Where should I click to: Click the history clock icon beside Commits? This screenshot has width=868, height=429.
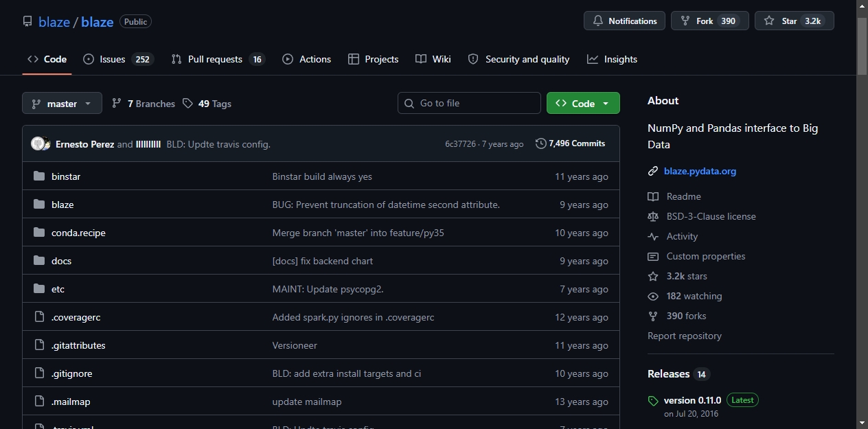click(541, 143)
